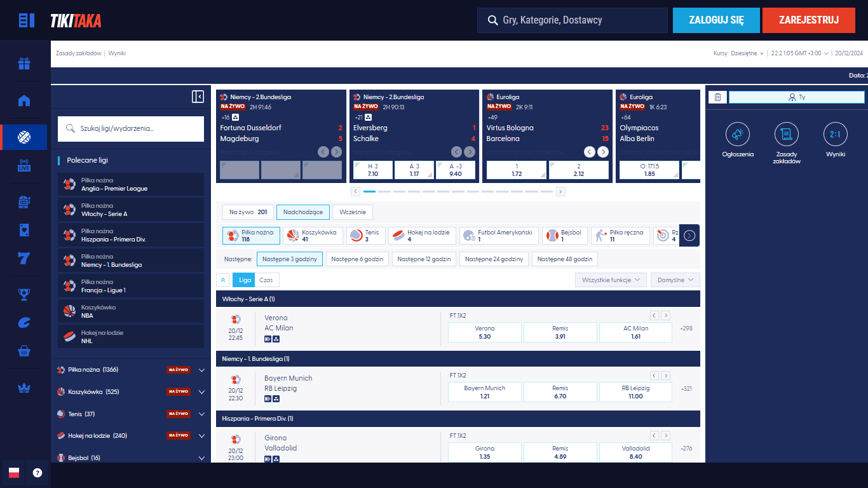This screenshot has width=868, height=488.
Task: Open the trophy tournaments sidebar icon
Action: (x=24, y=294)
